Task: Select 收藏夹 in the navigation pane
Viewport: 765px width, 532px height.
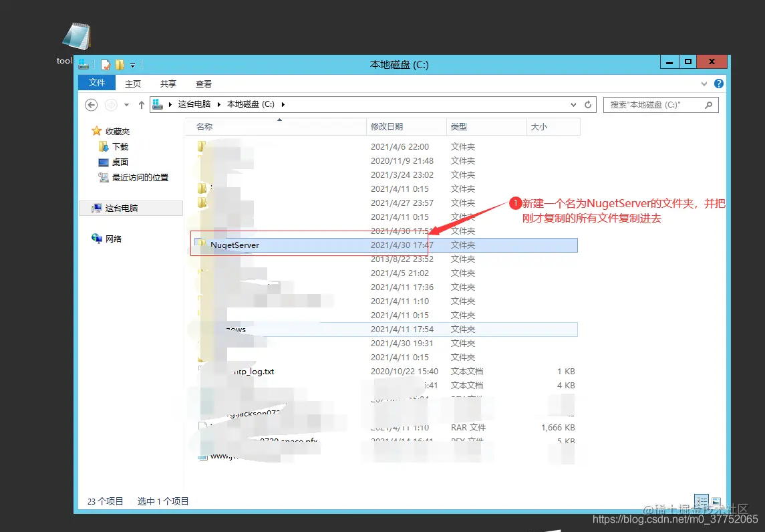Action: click(118, 131)
